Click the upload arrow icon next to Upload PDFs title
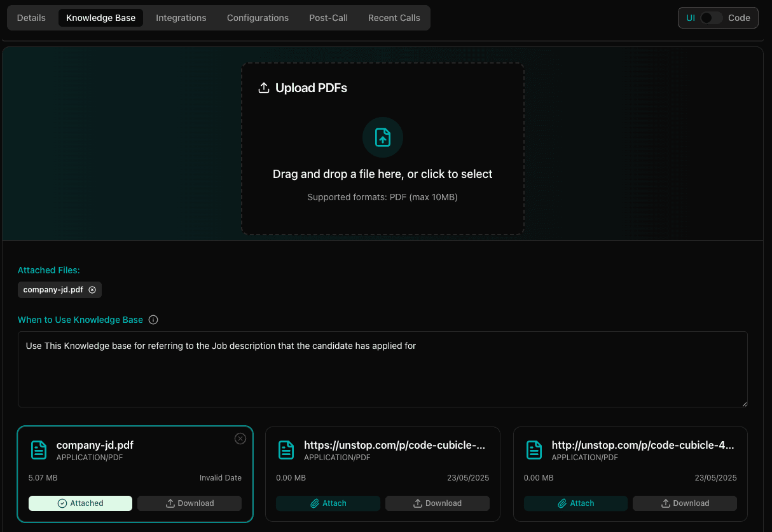The image size is (772, 532). (x=264, y=88)
